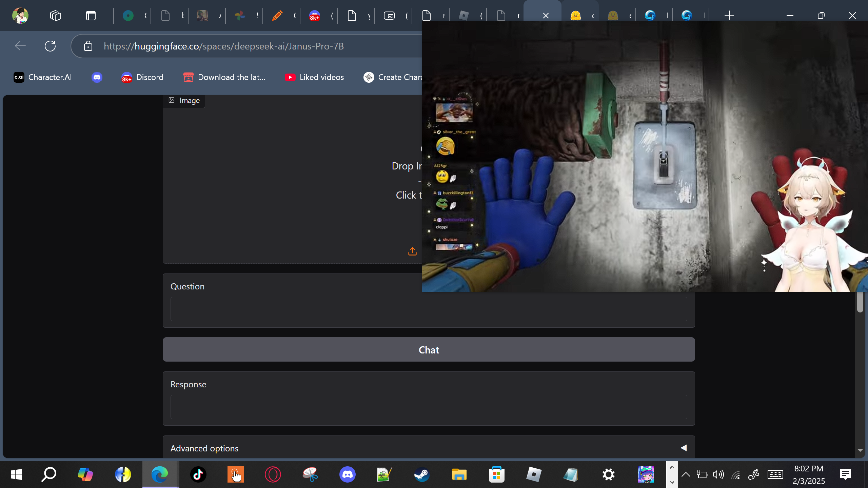Open the volume control tray icon
This screenshot has width=868, height=488.
(x=718, y=474)
